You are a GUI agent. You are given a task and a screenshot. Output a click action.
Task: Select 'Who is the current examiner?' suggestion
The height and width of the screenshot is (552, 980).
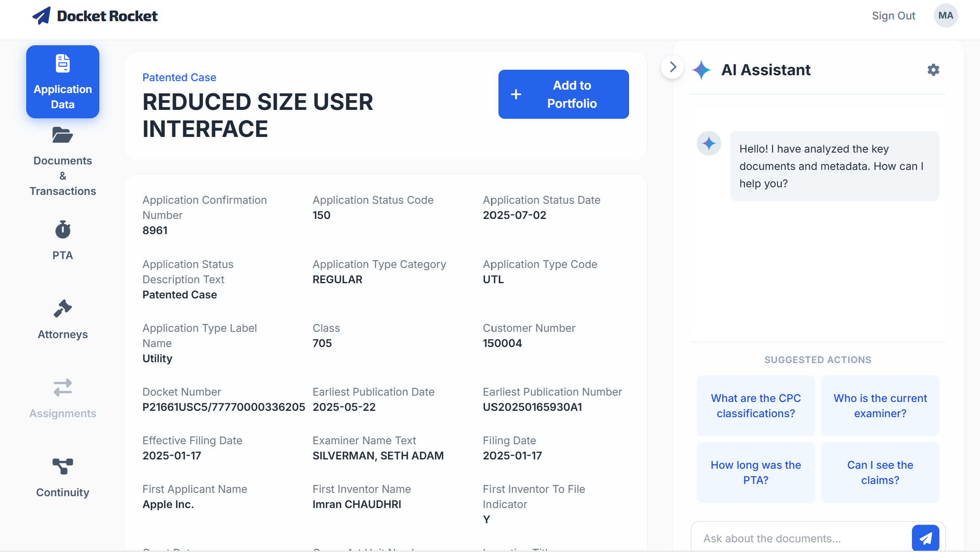(880, 406)
